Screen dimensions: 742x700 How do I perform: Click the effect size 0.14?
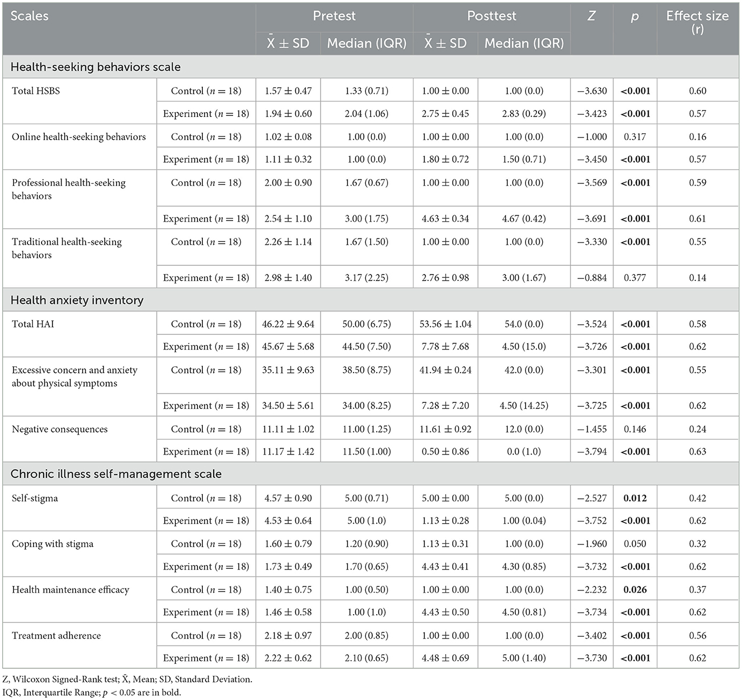click(x=698, y=278)
